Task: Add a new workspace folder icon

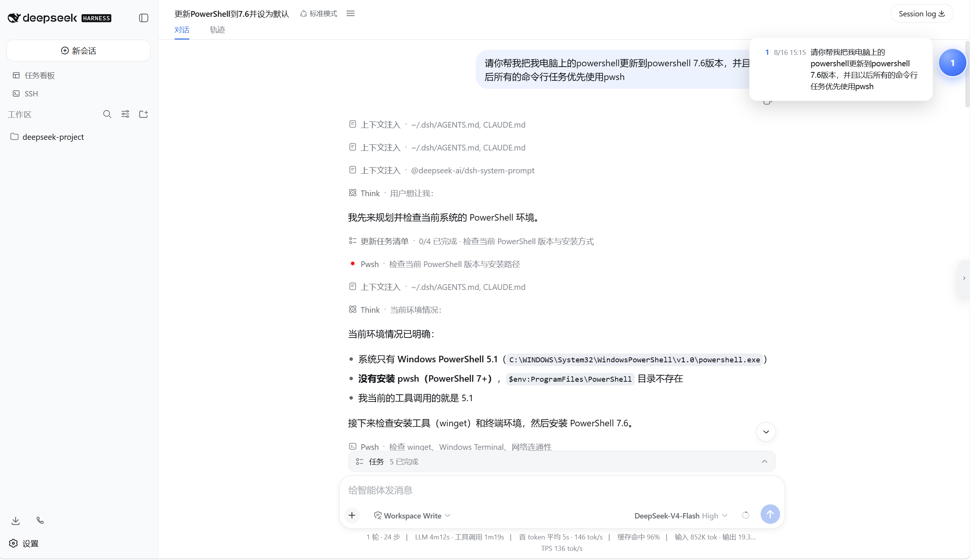Action: (144, 114)
